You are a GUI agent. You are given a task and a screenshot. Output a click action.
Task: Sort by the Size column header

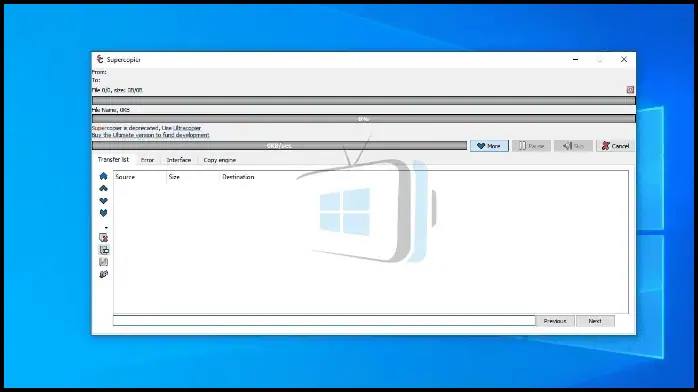[193, 177]
